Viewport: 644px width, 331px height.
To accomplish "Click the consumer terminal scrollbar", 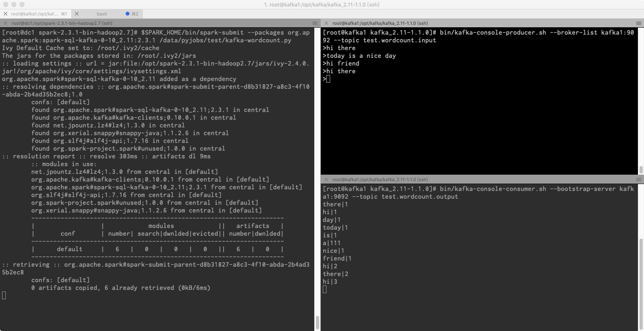I will tap(641, 285).
